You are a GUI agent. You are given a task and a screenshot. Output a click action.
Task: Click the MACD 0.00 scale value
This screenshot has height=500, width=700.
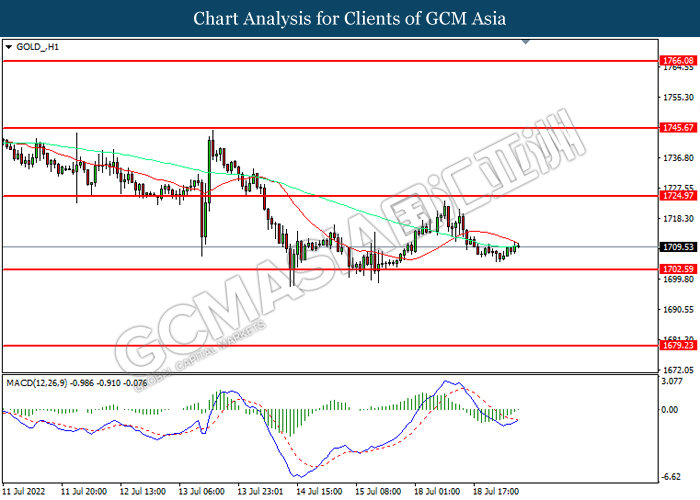click(670, 410)
